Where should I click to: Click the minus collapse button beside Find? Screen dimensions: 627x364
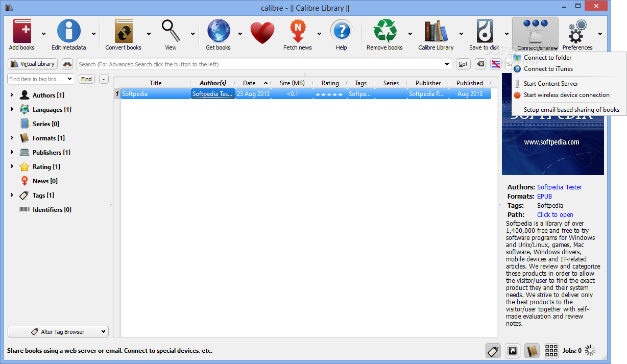tap(104, 79)
